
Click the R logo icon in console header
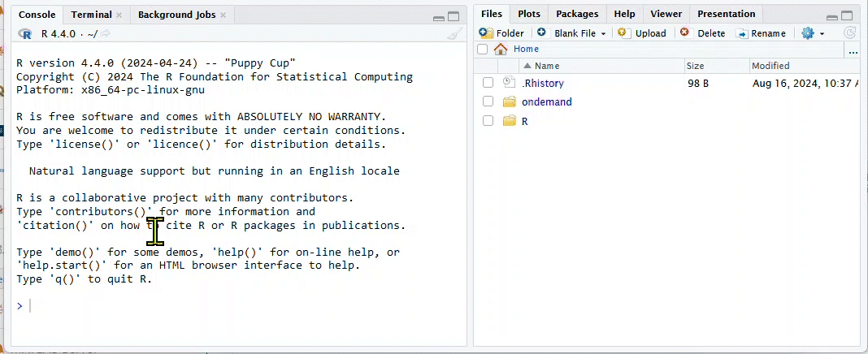(25, 34)
